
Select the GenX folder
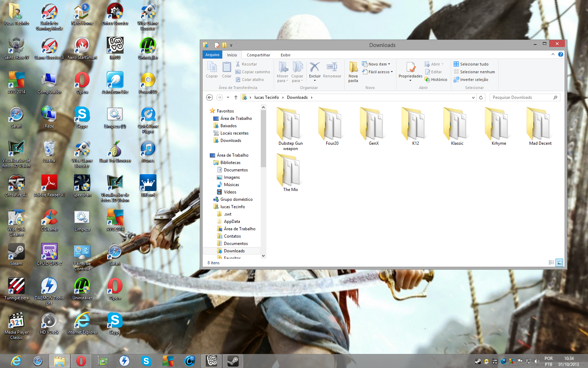click(x=374, y=126)
